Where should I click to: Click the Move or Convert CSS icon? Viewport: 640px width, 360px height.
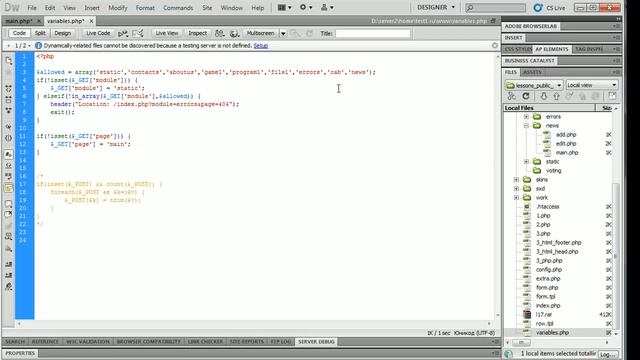(x=9, y=248)
